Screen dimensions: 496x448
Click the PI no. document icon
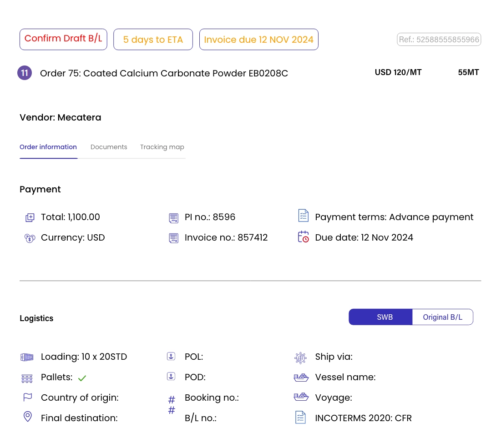point(173,217)
